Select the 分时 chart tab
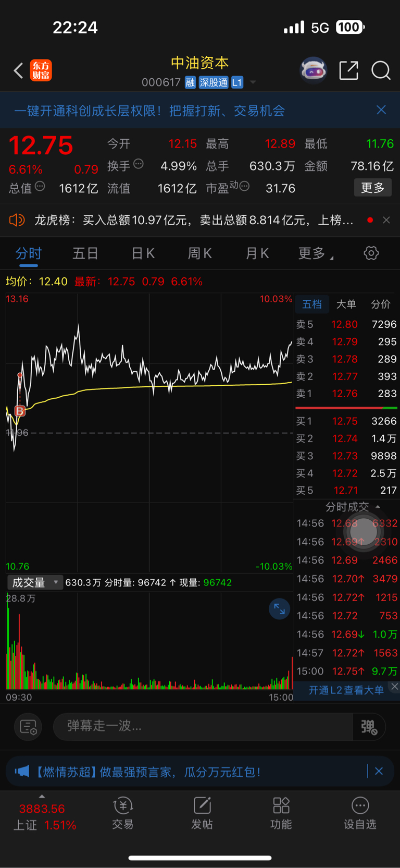Viewport: 400px width, 868px height. pyautogui.click(x=29, y=254)
